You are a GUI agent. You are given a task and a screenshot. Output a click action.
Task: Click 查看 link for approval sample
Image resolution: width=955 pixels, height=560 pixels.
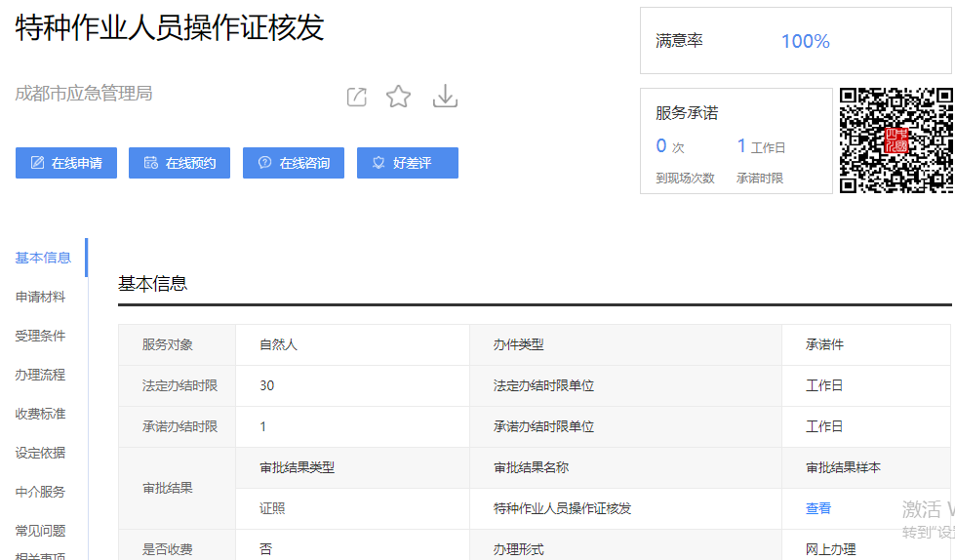[818, 508]
